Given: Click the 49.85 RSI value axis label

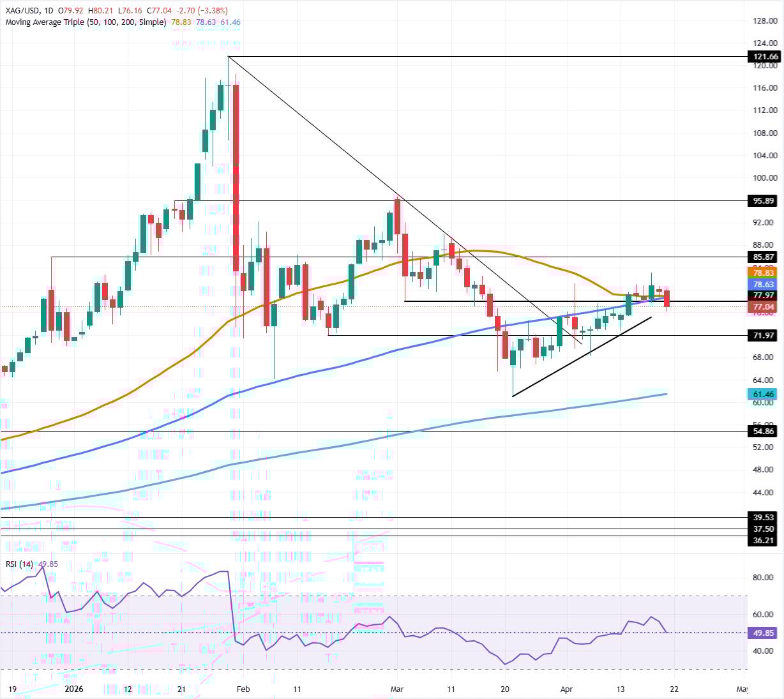Looking at the screenshot, I should pos(764,633).
